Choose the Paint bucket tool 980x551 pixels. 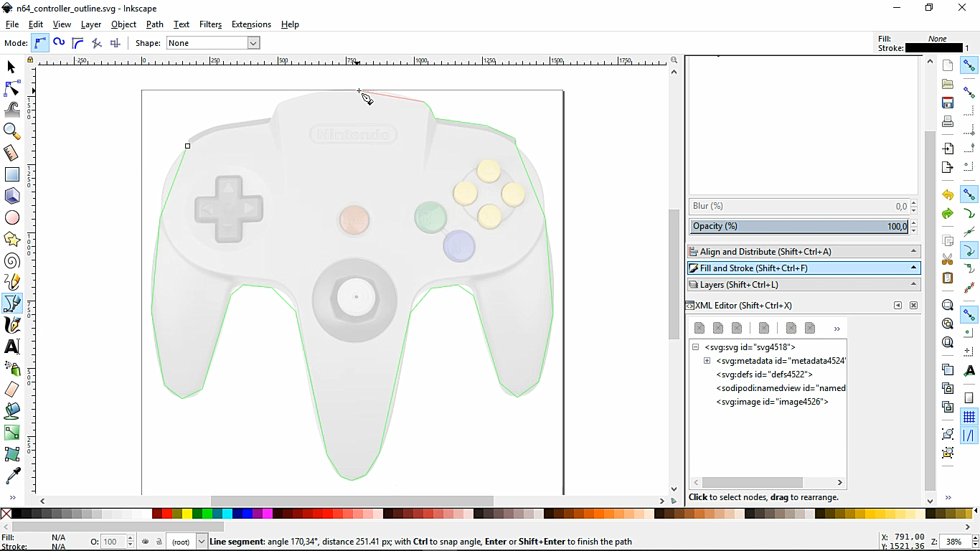[x=11, y=411]
